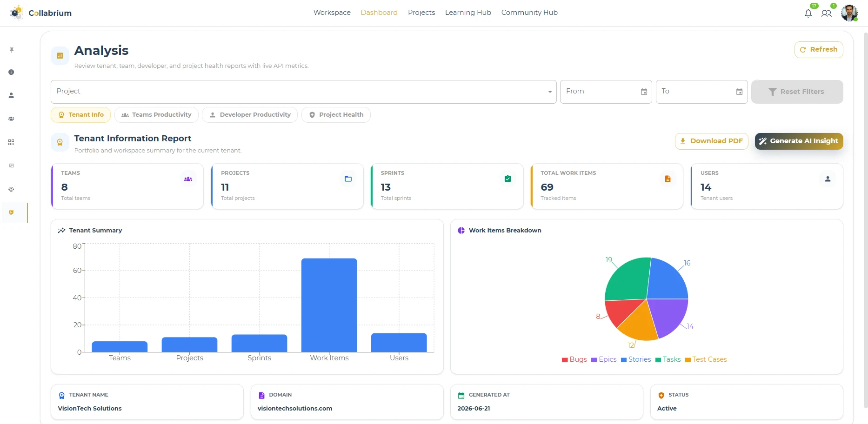This screenshot has width=868, height=424.
Task: Open the To date calendar picker
Action: [x=739, y=92]
